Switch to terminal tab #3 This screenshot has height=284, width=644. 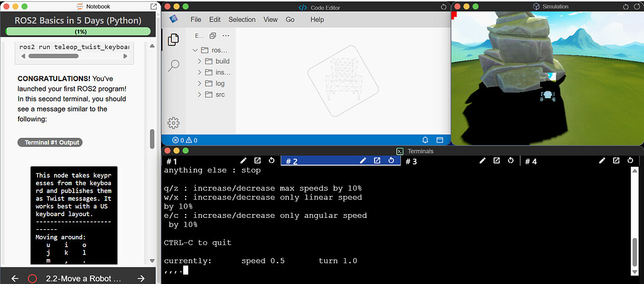coord(411,162)
